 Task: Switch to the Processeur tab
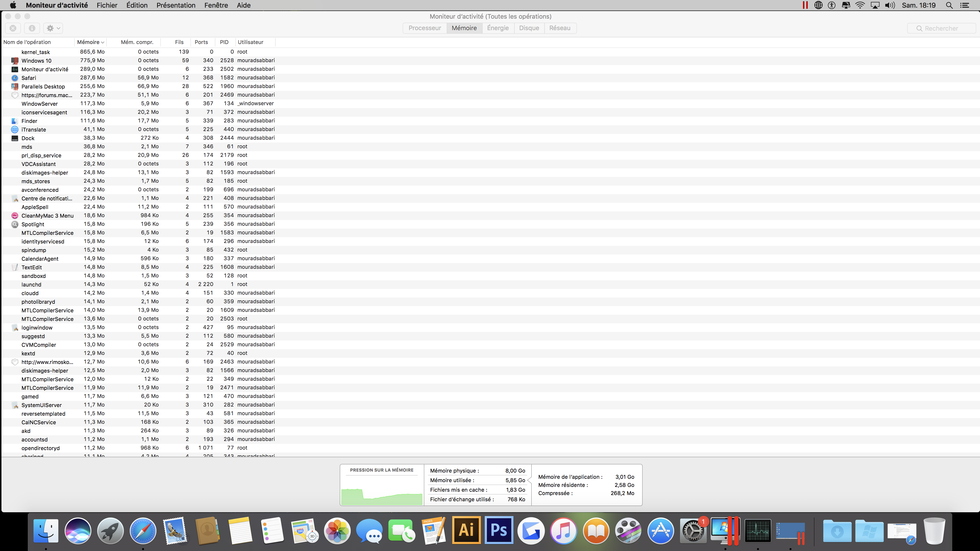pyautogui.click(x=425, y=28)
